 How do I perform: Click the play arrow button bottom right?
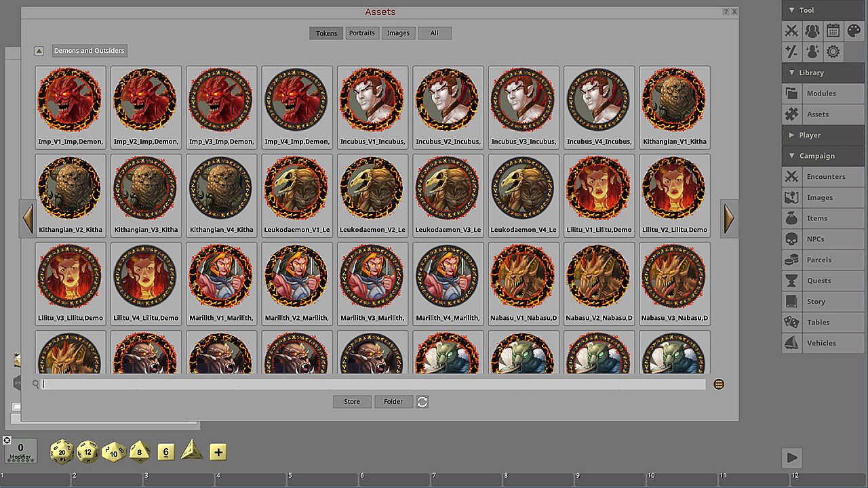pos(792,457)
